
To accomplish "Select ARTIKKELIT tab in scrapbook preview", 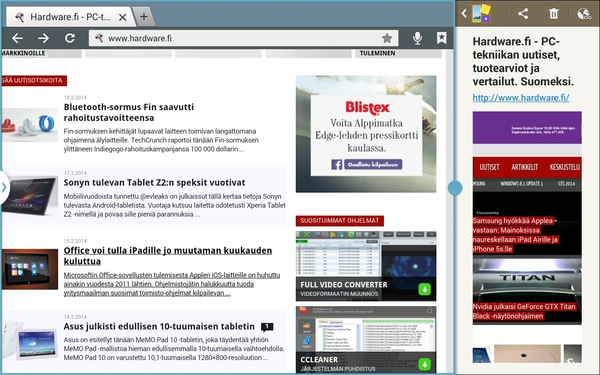I will [524, 167].
